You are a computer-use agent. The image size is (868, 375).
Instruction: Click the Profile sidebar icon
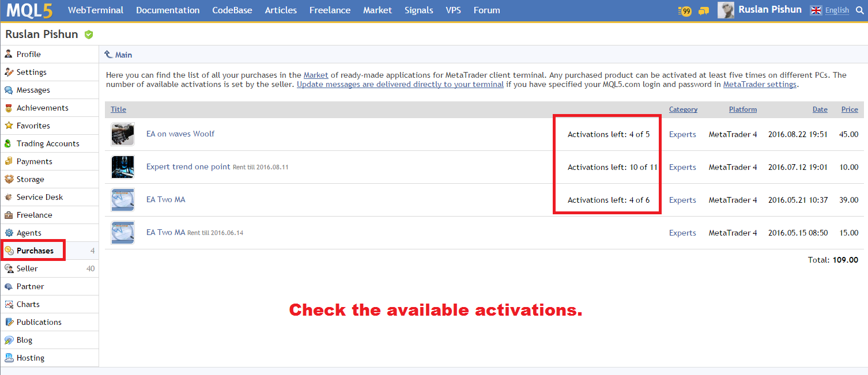(x=9, y=54)
